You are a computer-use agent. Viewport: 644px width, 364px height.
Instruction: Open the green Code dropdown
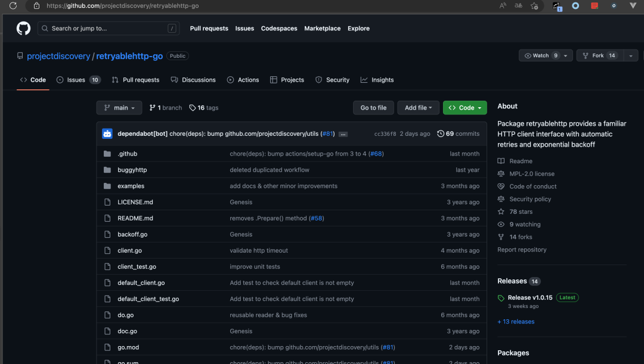(x=465, y=108)
